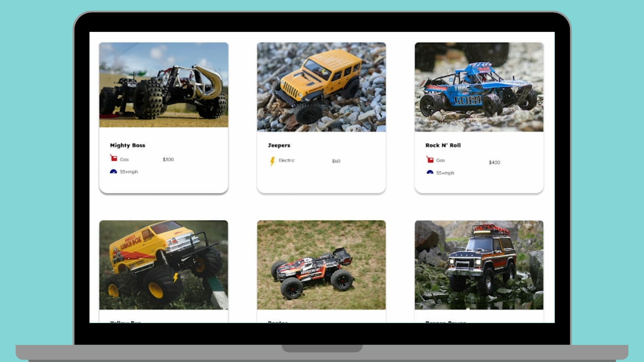Select the blue Rock N' Roll buggy photo
This screenshot has height=362, width=644.
click(479, 87)
